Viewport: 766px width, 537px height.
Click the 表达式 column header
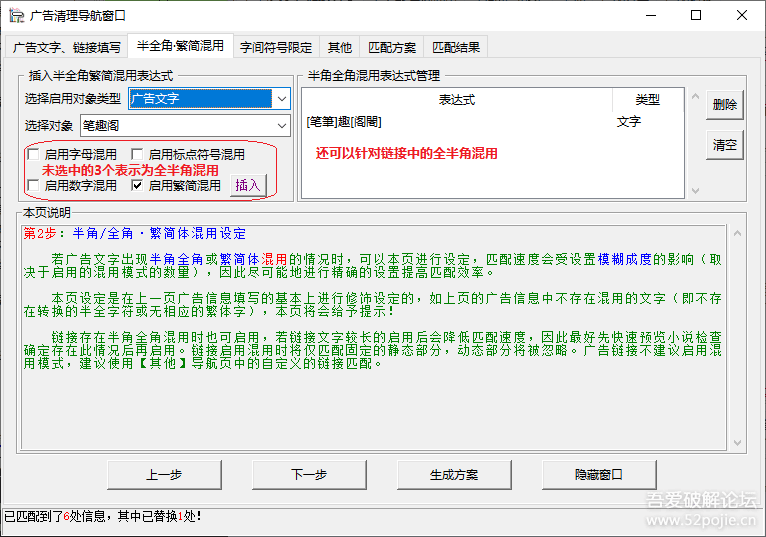(457, 100)
